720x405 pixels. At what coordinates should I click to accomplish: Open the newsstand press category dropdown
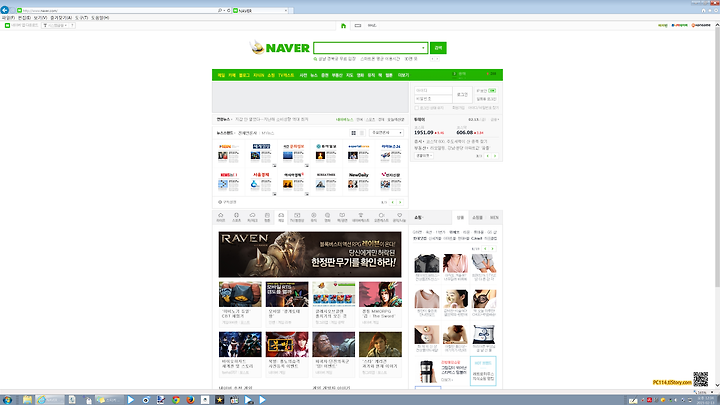tap(386, 133)
